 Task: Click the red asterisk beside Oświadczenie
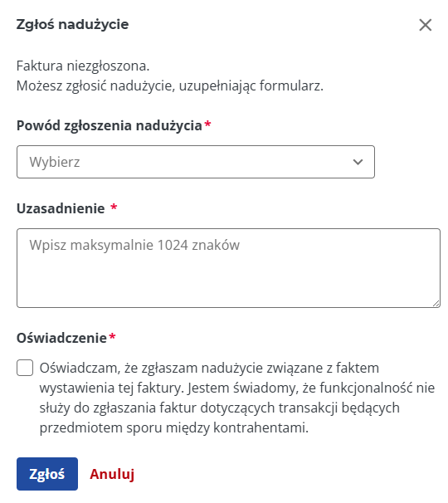(112, 336)
